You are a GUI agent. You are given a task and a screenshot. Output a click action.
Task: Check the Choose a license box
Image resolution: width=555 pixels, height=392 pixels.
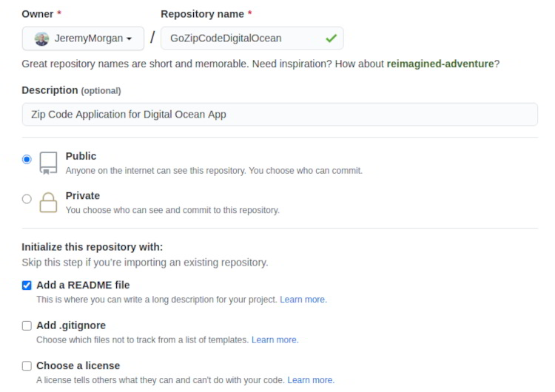27,366
